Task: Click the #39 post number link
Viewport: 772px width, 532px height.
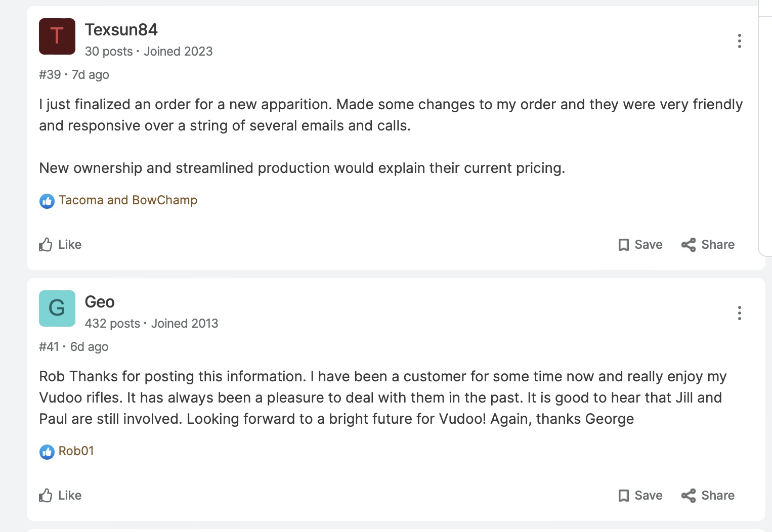Action: 50,75
